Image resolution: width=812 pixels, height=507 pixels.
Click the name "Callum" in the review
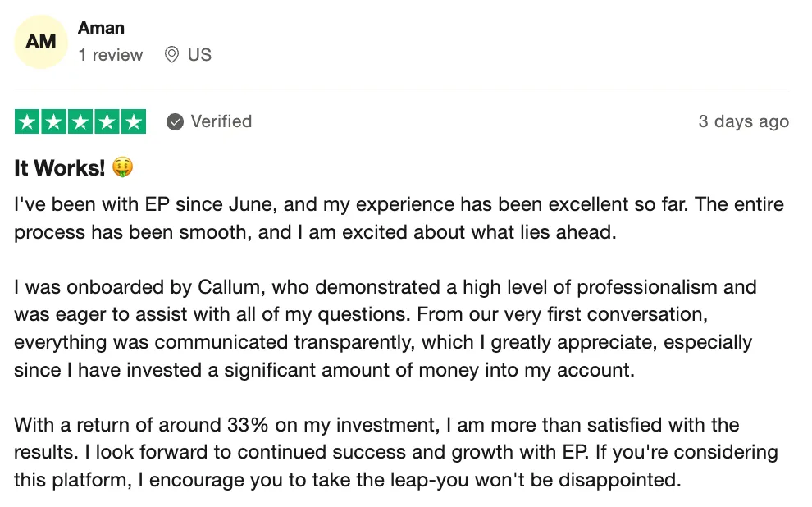(x=229, y=287)
